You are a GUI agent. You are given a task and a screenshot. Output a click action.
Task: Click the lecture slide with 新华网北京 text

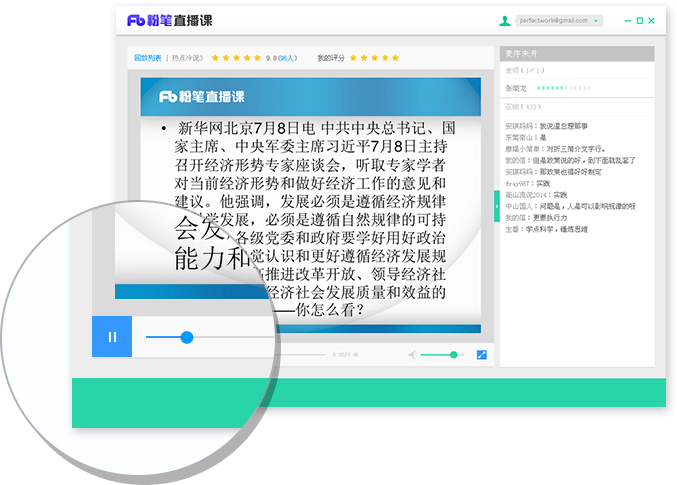[x=310, y=205]
